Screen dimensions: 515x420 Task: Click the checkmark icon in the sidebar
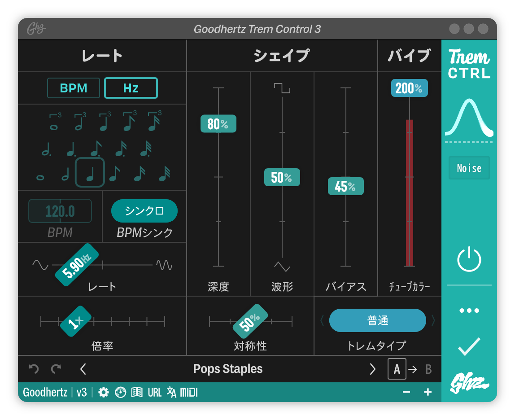tap(469, 346)
